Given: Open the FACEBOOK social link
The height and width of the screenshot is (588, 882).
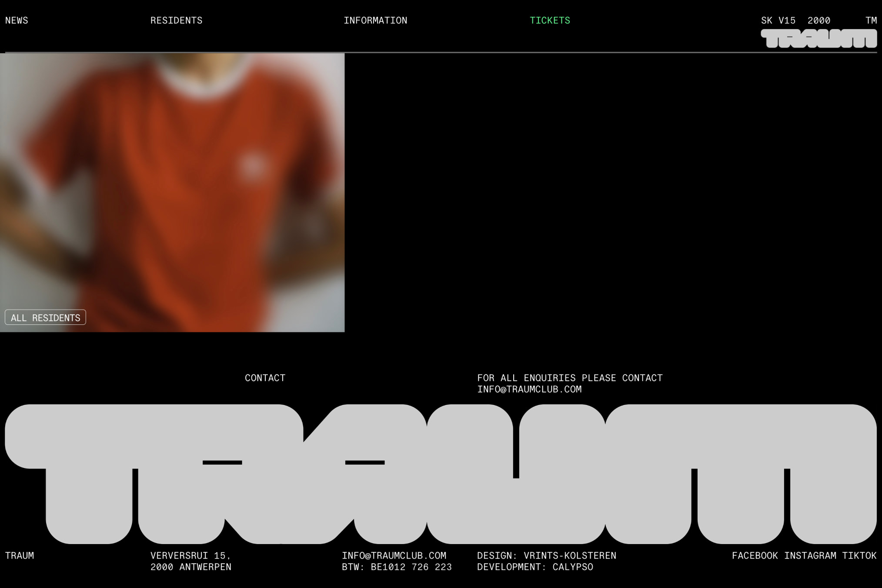Looking at the screenshot, I should pos(755,555).
